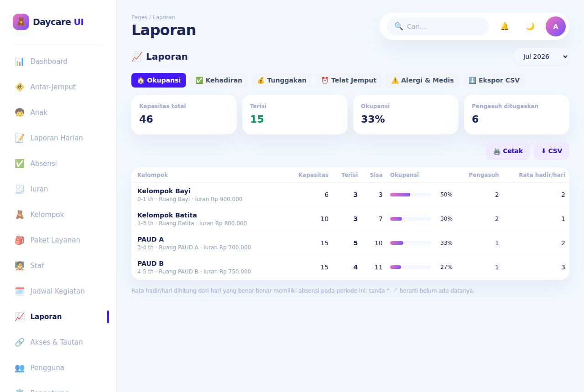This screenshot has width=584, height=392.
Task: Open Antar-Jemput page
Action: coord(53,87)
